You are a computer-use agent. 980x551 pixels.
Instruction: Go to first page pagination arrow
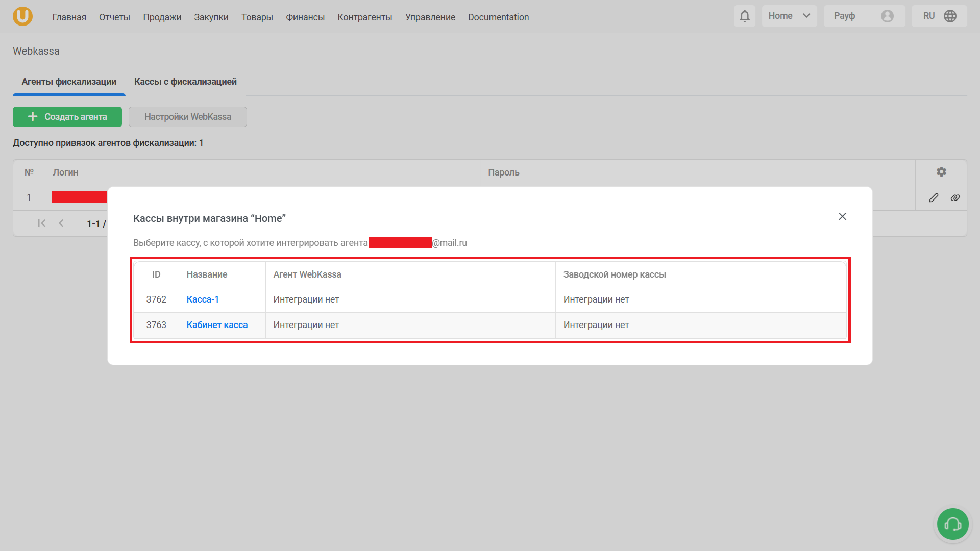(x=42, y=223)
